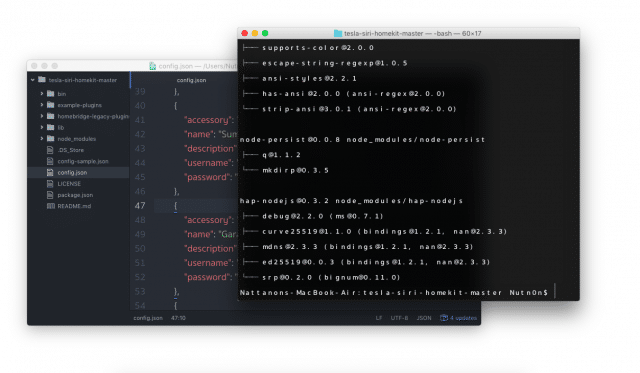Image resolution: width=640 pixels, height=373 pixels.
Task: Click the node-persist@0.0.8 terminal line
Action: (362, 140)
